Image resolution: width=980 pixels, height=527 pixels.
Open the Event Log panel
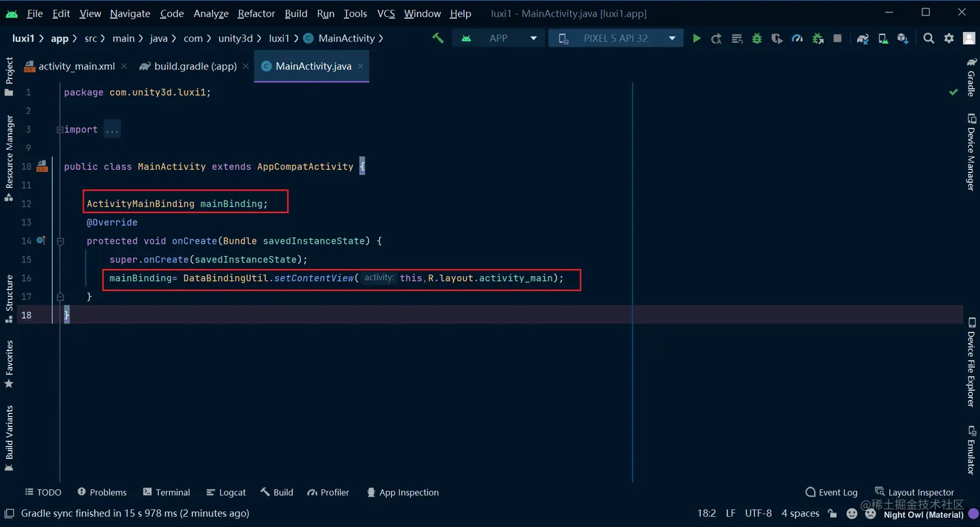831,493
